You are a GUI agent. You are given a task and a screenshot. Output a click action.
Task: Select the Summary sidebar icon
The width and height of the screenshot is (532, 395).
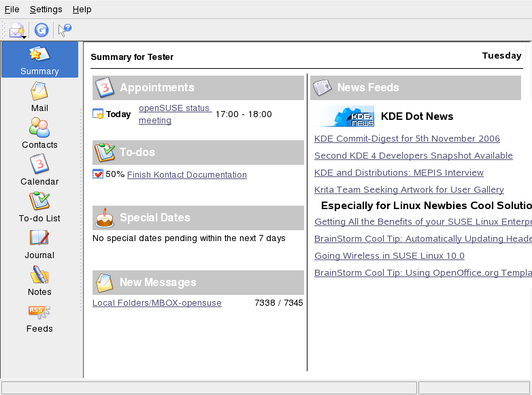[39, 60]
